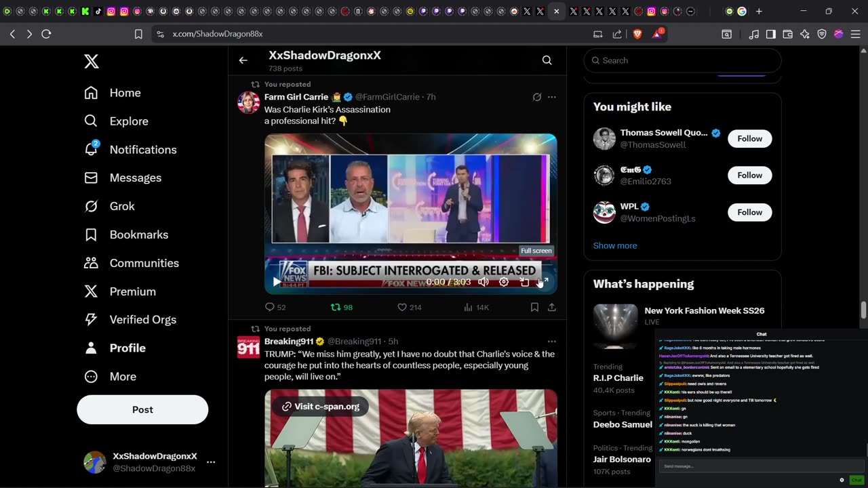This screenshot has width=868, height=488.
Task: Open the R.I.P Charlie trending topic
Action: [x=618, y=378]
